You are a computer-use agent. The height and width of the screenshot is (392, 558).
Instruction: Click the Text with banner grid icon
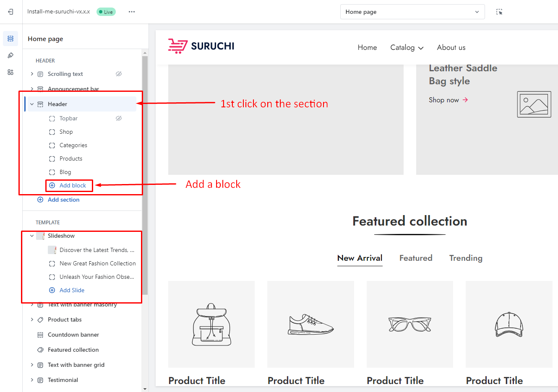pyautogui.click(x=40, y=365)
